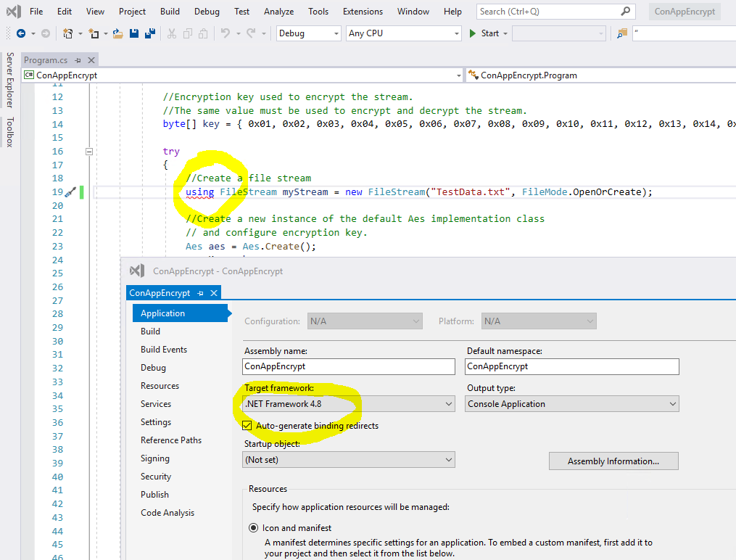
Task: Select the Reference Paths properties page
Action: 171,440
